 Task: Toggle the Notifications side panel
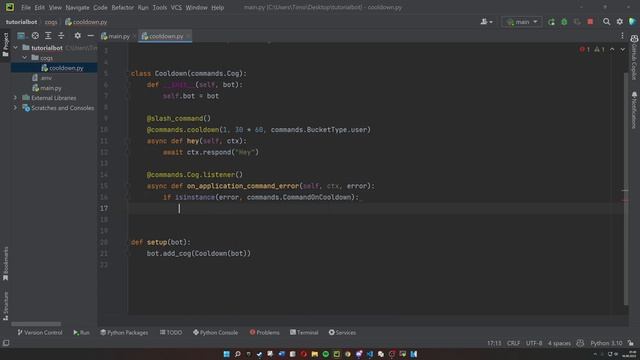[634, 110]
